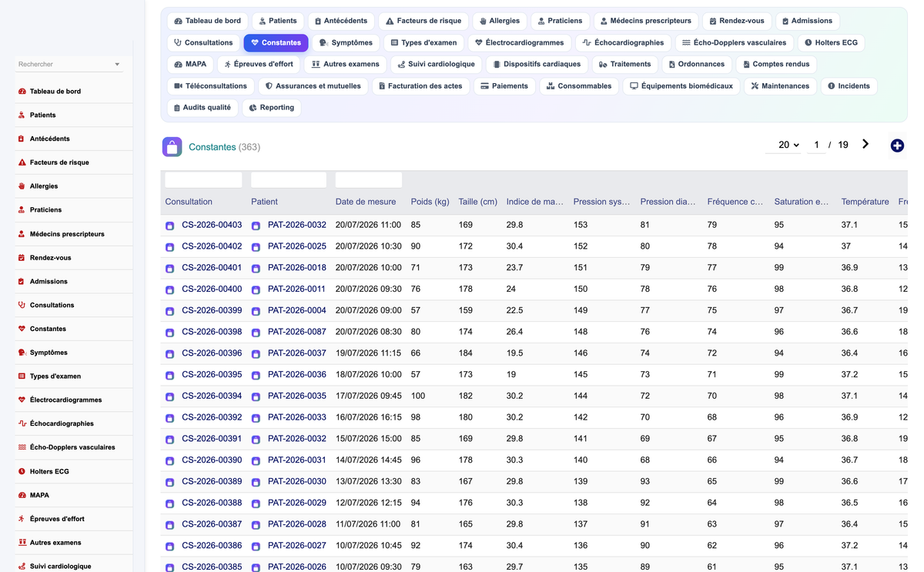Click sidebar Électrocardiogrammes heart icon

point(22,400)
